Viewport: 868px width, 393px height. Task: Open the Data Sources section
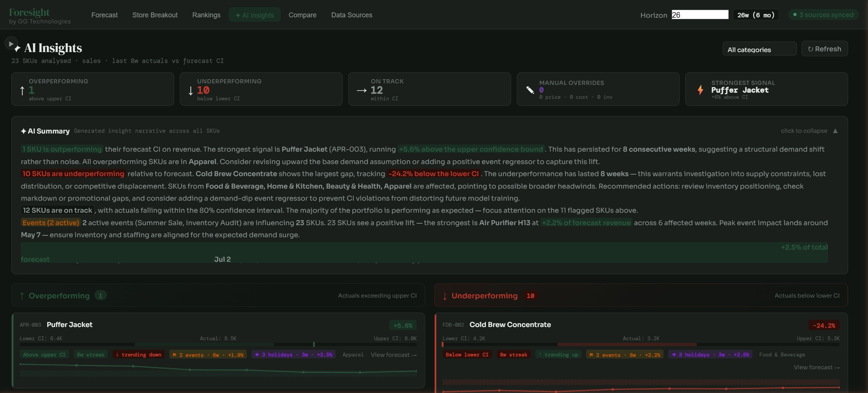(x=351, y=15)
